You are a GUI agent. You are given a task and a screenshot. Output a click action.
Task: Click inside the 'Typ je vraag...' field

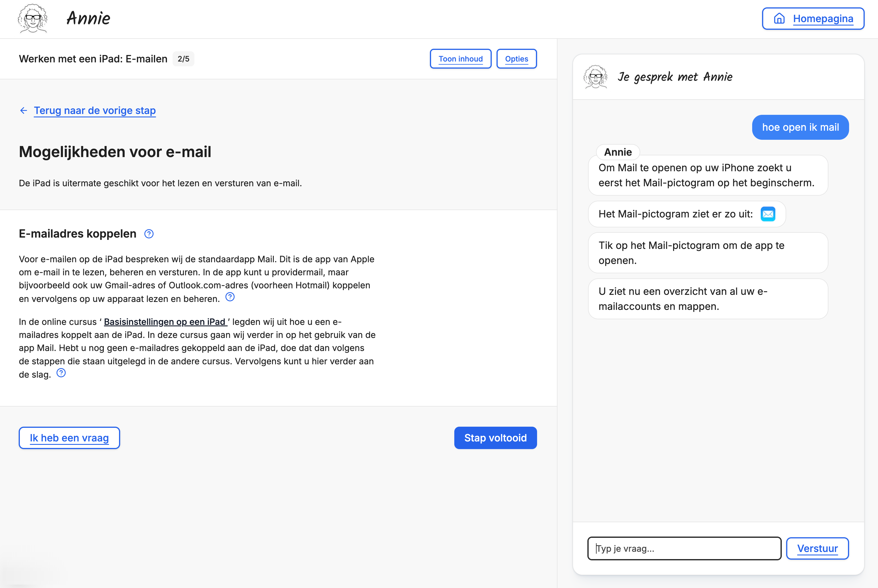point(684,548)
